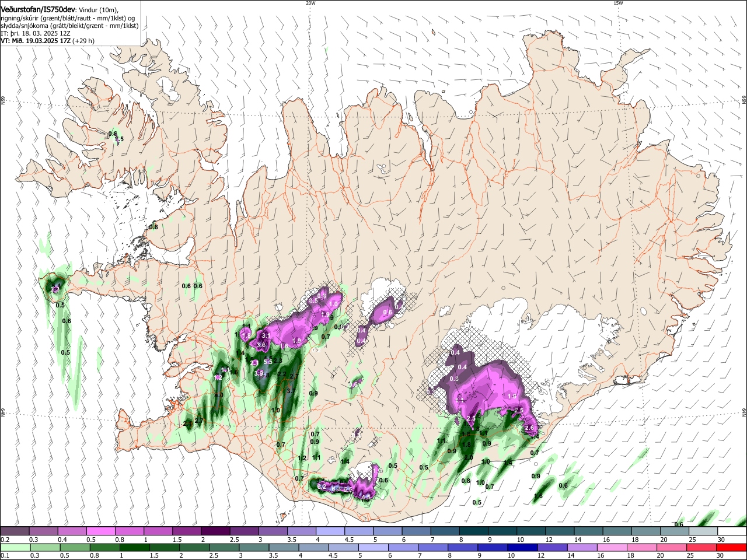Click the 4.0 precipitation value on the map
This screenshot has height=560, width=747.
(219, 395)
